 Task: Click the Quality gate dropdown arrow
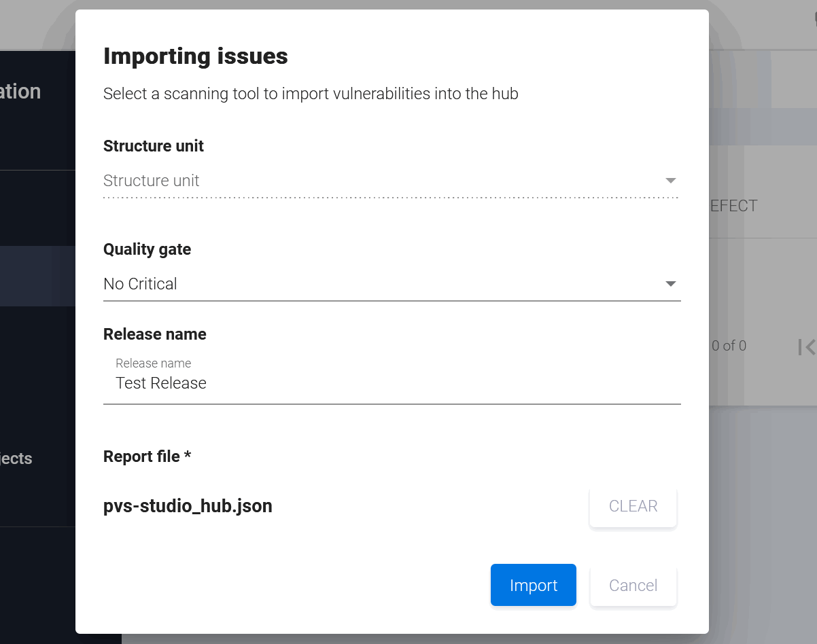[x=670, y=284]
